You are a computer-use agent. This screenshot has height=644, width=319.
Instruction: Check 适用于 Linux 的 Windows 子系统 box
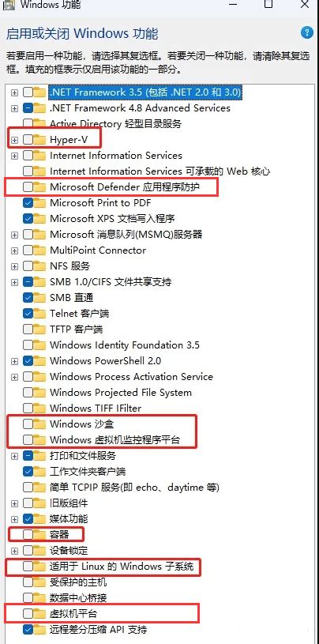tap(28, 567)
